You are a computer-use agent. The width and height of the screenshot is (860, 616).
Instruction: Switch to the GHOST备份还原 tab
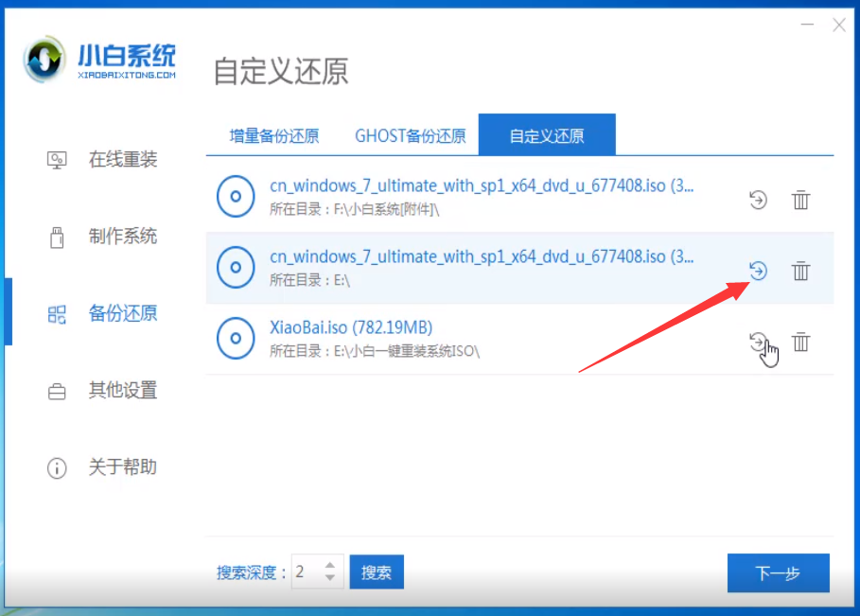click(x=411, y=135)
